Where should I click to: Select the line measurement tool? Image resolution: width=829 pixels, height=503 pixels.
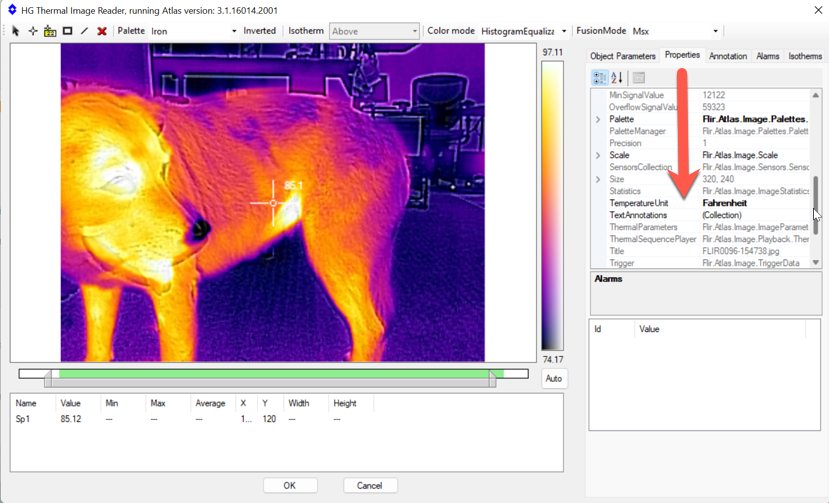click(x=85, y=31)
